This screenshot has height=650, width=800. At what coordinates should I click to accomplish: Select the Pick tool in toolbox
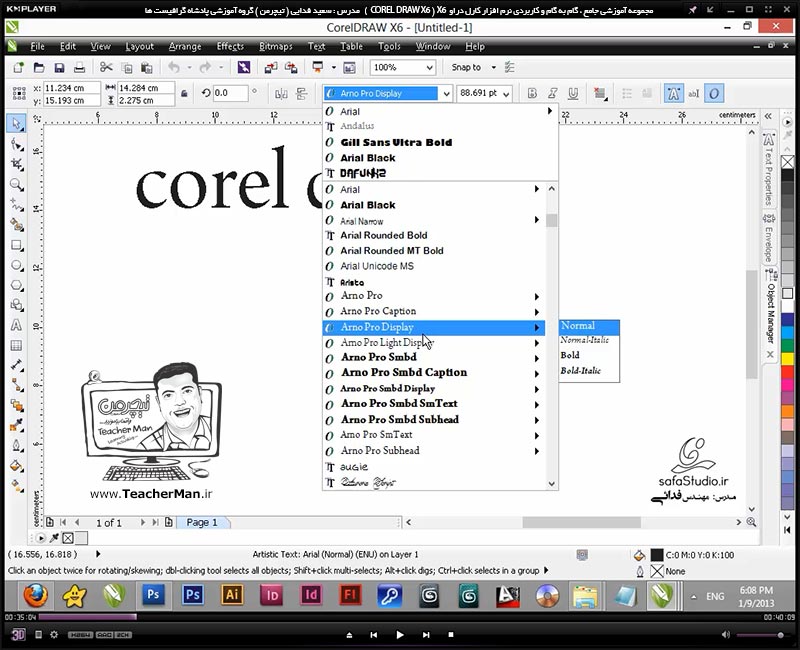pyautogui.click(x=16, y=123)
